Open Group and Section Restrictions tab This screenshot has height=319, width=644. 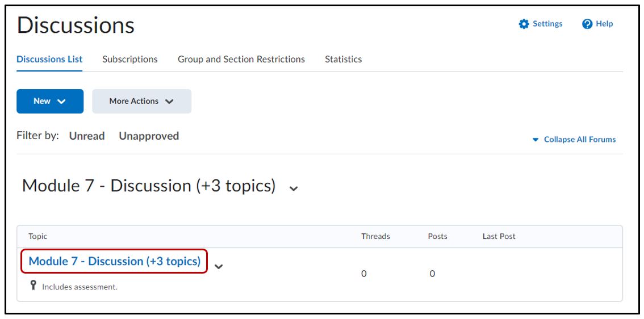point(241,59)
